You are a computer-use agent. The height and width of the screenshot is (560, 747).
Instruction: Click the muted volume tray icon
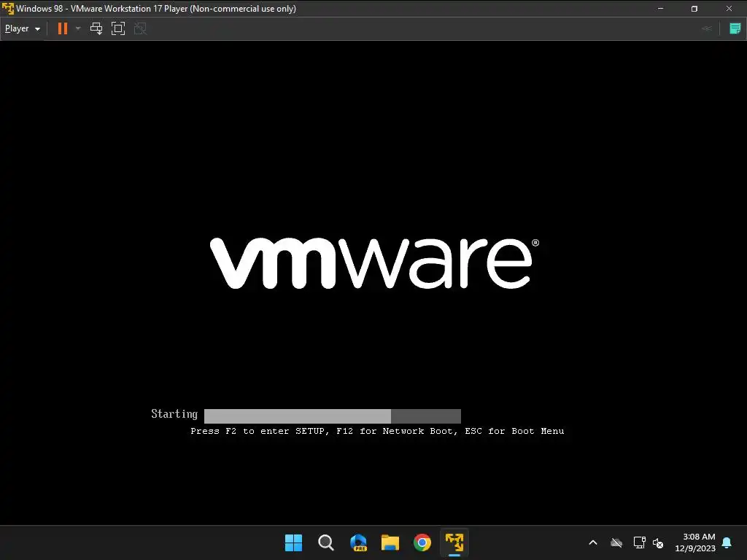658,542
